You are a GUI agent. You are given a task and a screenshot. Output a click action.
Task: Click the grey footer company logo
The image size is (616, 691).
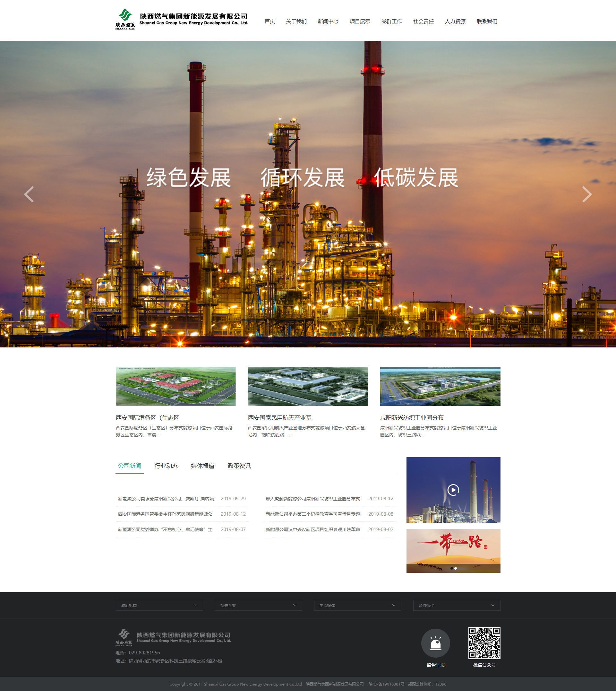point(173,637)
